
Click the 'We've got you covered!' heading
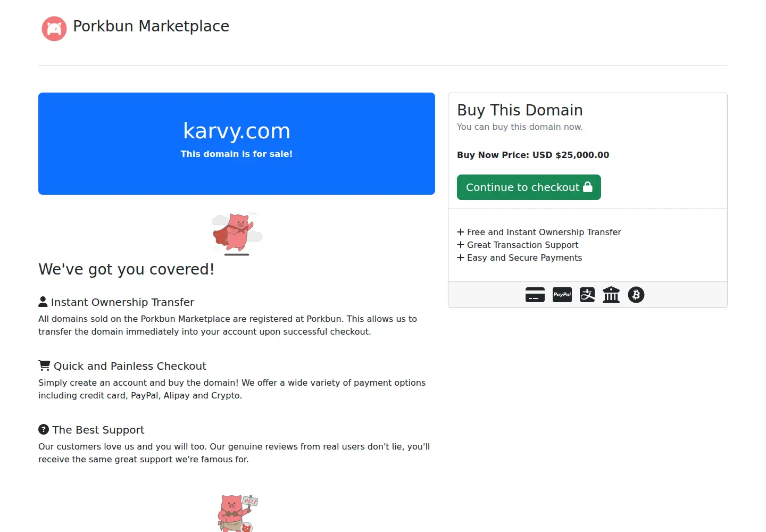click(x=126, y=269)
